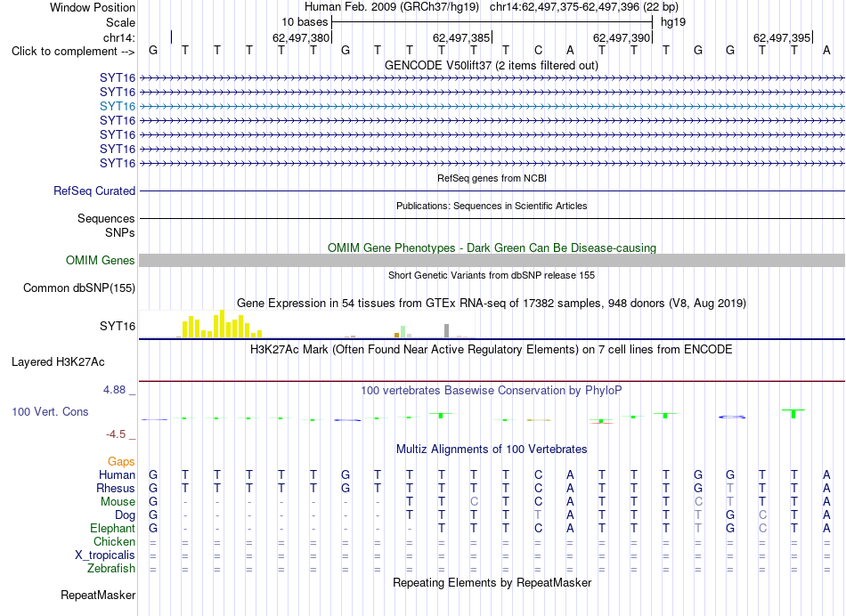Click the gray OMIM Genes bar
Screen dimensions: 846x616
492,261
